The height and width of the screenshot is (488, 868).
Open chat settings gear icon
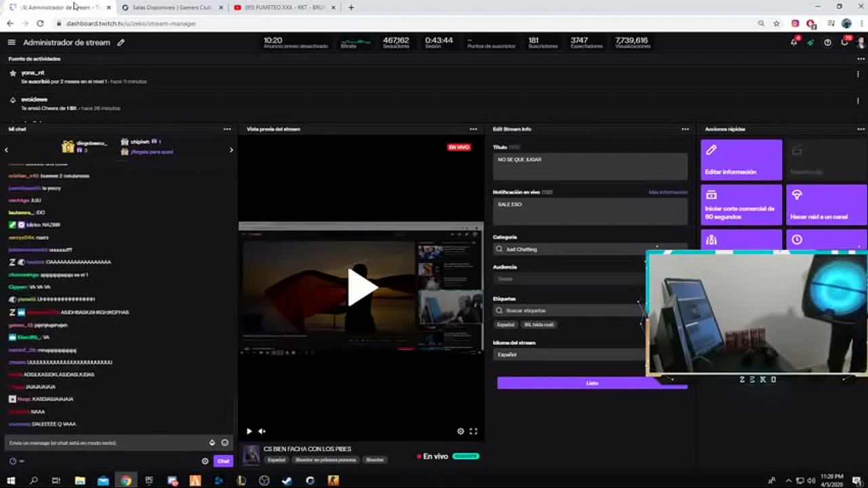pos(205,461)
